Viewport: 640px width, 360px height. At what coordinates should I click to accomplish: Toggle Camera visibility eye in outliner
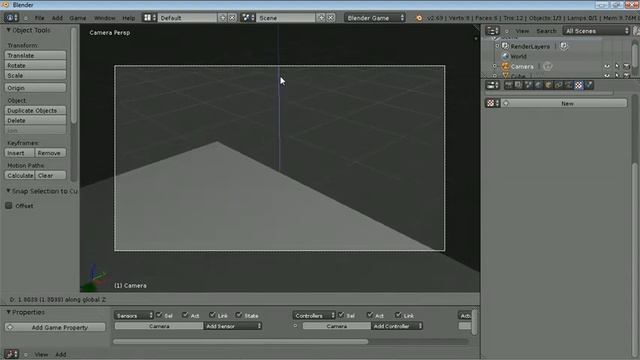607,66
